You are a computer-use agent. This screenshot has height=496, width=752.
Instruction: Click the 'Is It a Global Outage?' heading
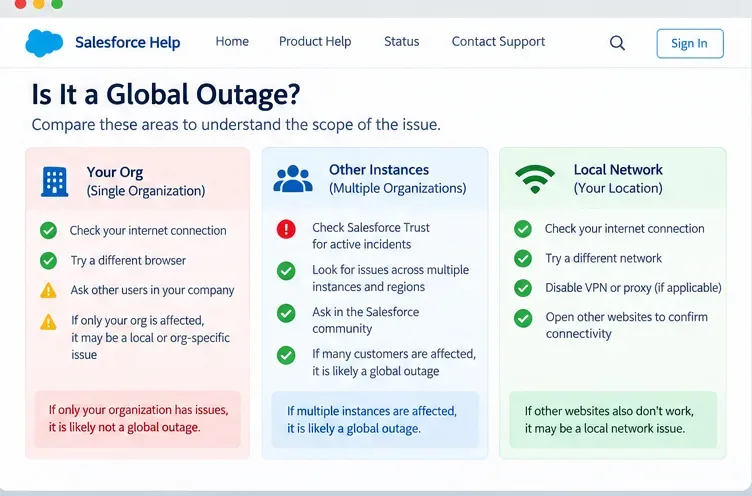[x=165, y=94]
